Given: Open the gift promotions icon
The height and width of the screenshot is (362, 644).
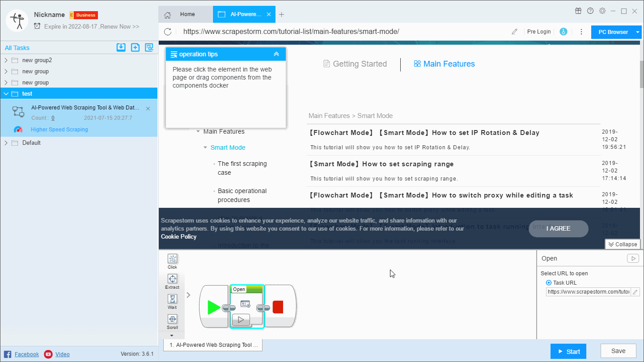Looking at the screenshot, I should 578,11.
